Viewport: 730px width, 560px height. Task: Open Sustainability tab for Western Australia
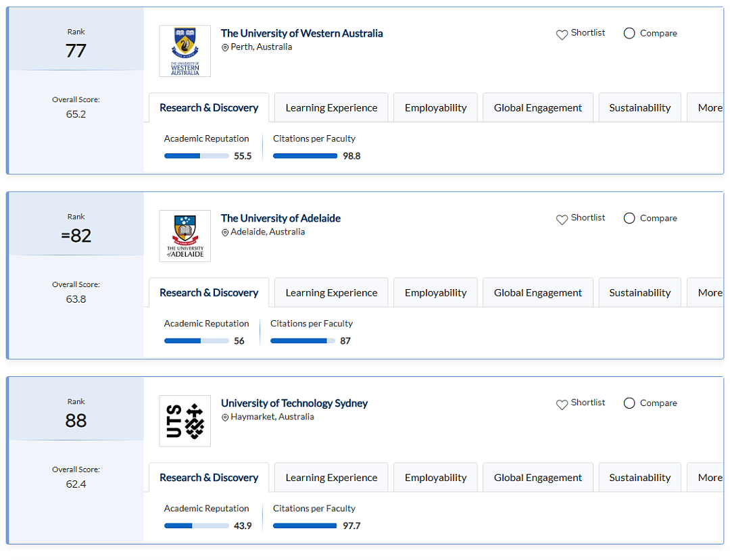pyautogui.click(x=639, y=107)
